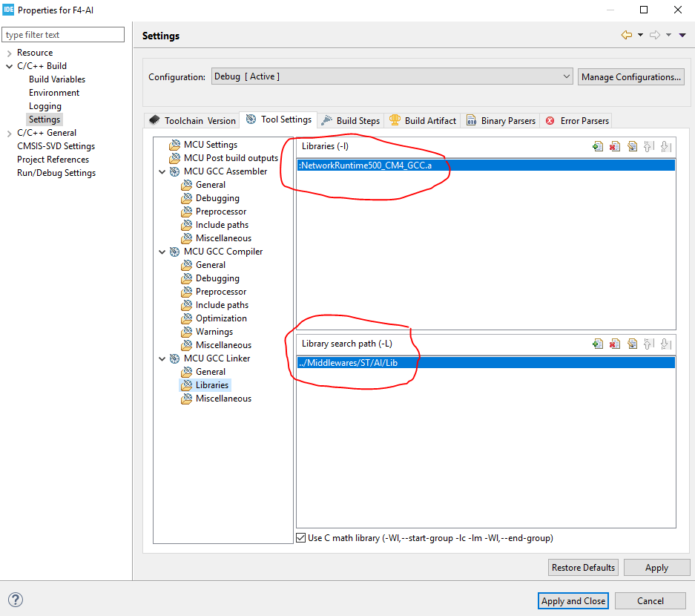
Task: Open Miscellaneous under MCU GCC Linker
Action: pyautogui.click(x=223, y=399)
